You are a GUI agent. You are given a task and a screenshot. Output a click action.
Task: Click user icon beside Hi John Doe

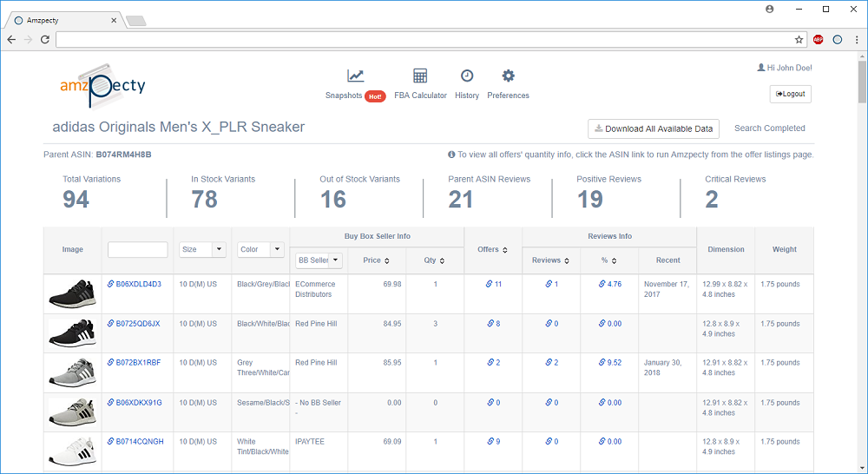(x=761, y=68)
